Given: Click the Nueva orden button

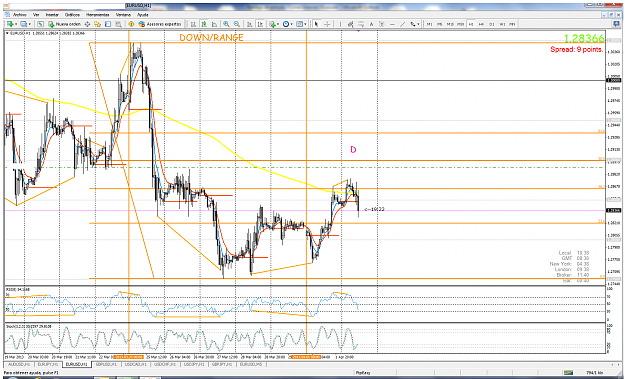Looking at the screenshot, I should (65, 24).
